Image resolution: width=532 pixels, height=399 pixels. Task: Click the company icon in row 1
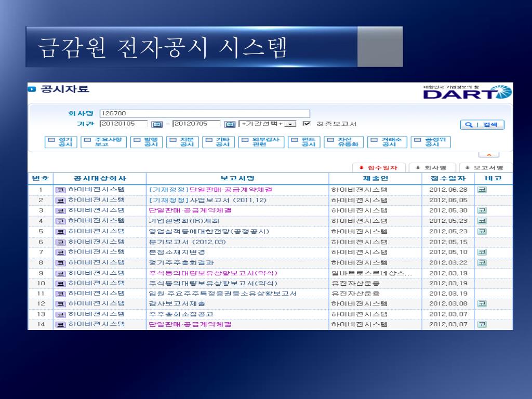tap(60, 190)
